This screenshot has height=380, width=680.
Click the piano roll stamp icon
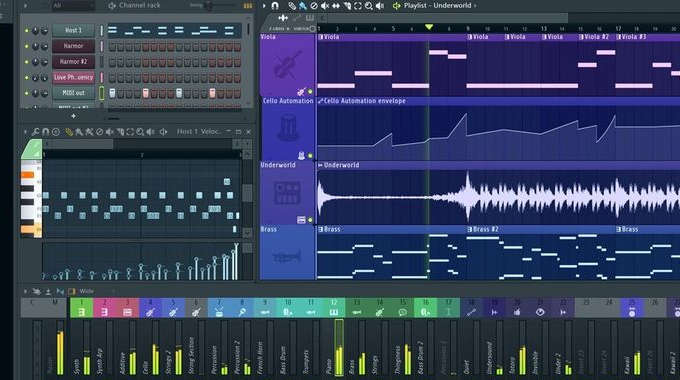point(56,131)
